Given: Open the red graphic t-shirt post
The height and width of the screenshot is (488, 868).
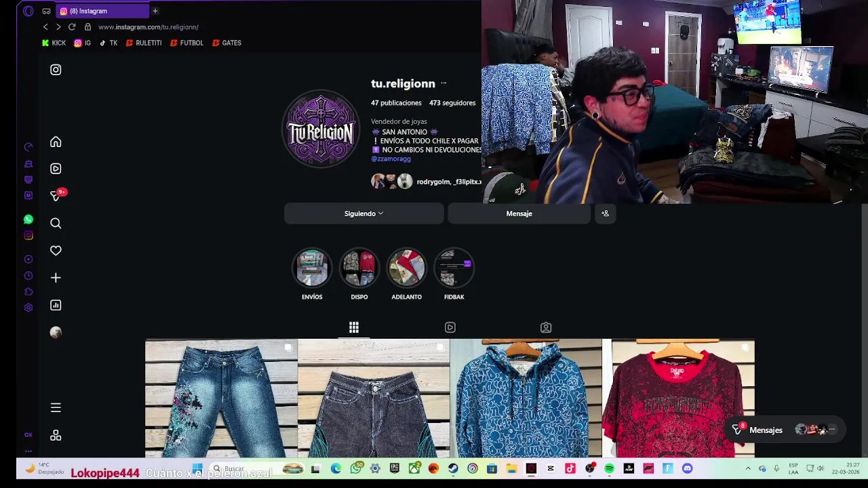Looking at the screenshot, I should (678, 399).
